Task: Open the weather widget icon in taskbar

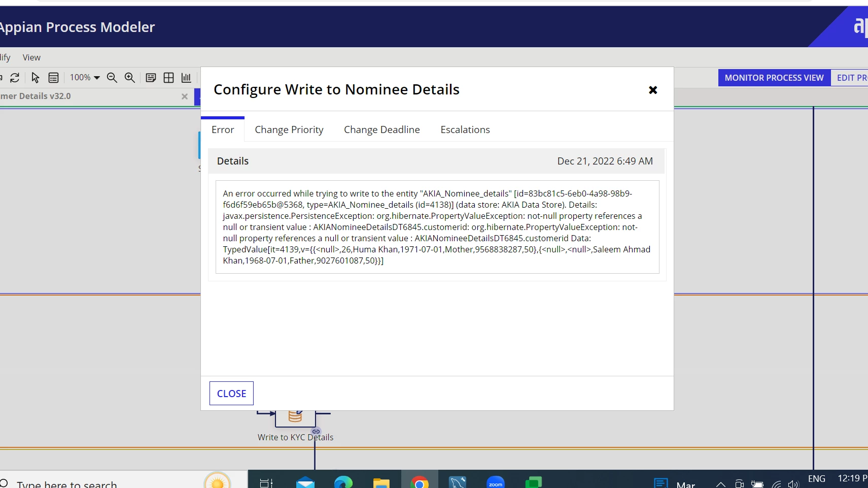Action: pyautogui.click(x=217, y=481)
